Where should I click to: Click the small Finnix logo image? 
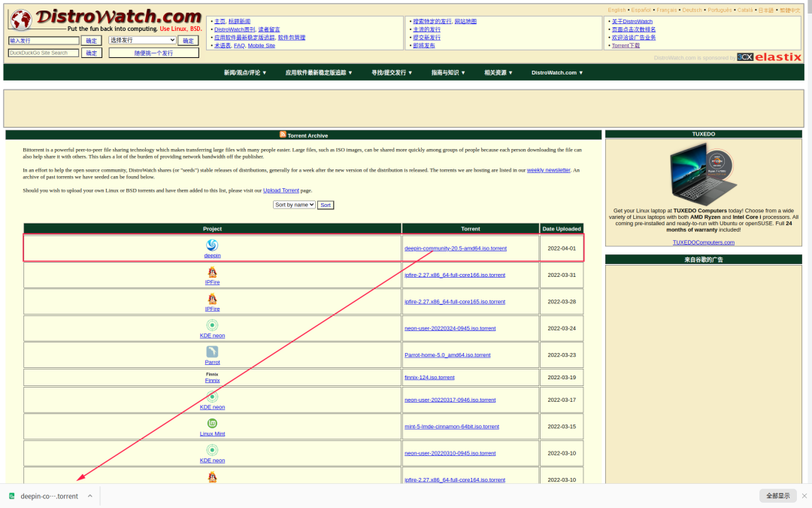pyautogui.click(x=212, y=374)
